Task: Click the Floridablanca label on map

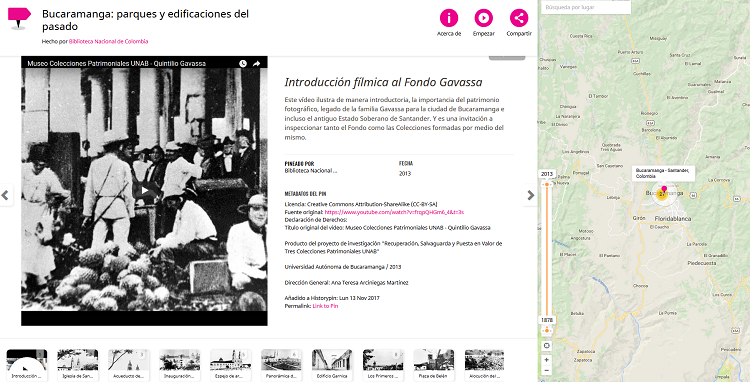Action: pyautogui.click(x=673, y=218)
